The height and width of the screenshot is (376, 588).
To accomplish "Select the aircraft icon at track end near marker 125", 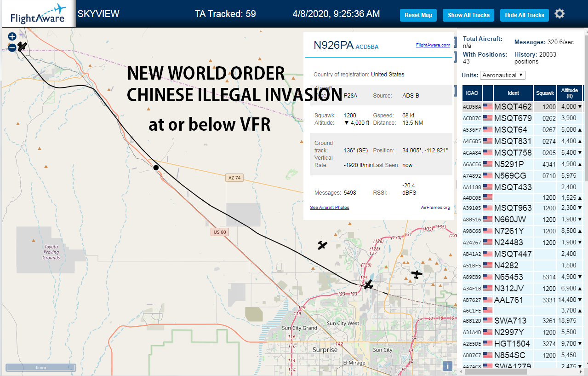I will (x=368, y=286).
